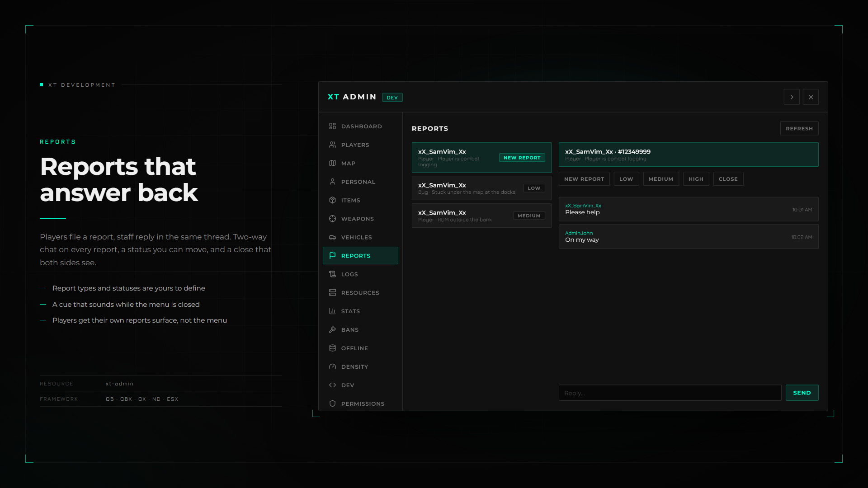Refresh the reports list

pos(799,128)
